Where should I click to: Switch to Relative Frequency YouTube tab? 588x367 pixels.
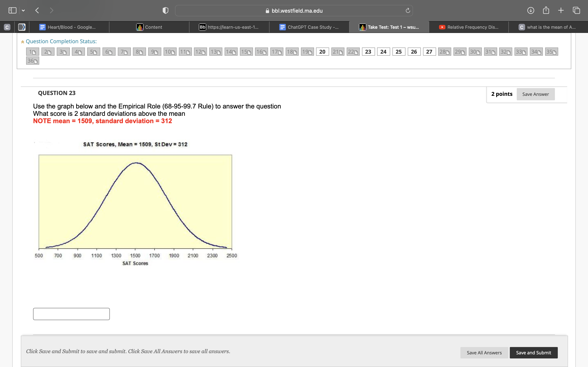point(469,27)
